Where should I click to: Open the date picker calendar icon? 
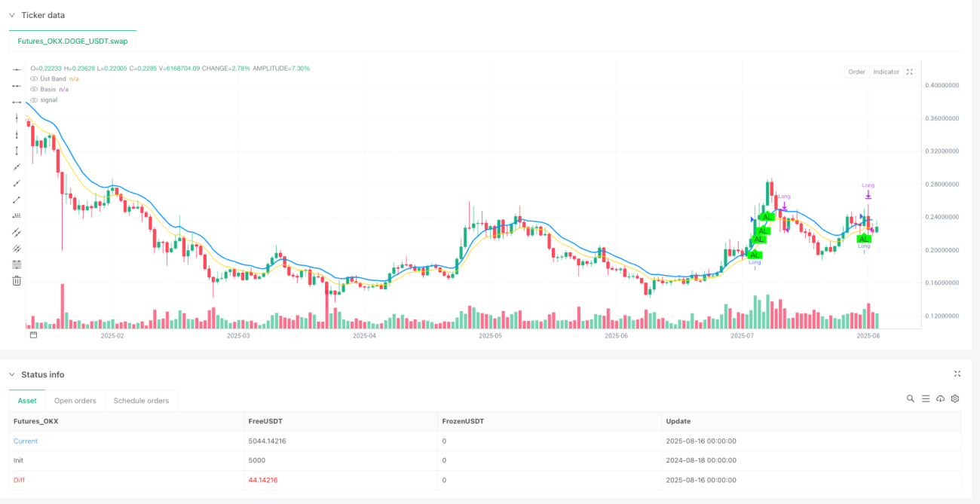coord(33,334)
